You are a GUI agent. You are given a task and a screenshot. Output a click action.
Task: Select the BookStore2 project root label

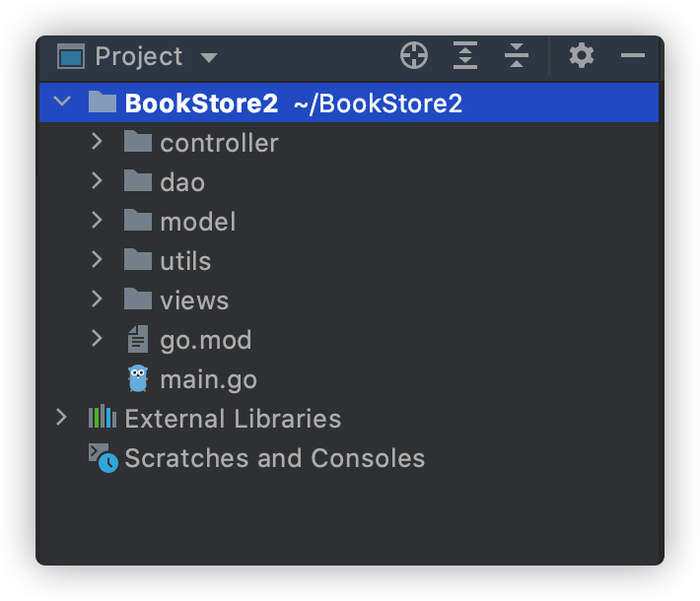pos(201,103)
